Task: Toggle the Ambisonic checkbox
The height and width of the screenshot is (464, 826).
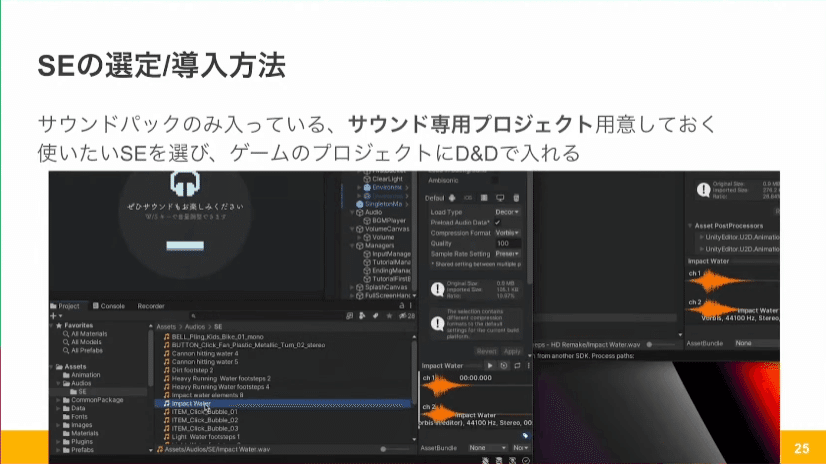Action: [495, 181]
